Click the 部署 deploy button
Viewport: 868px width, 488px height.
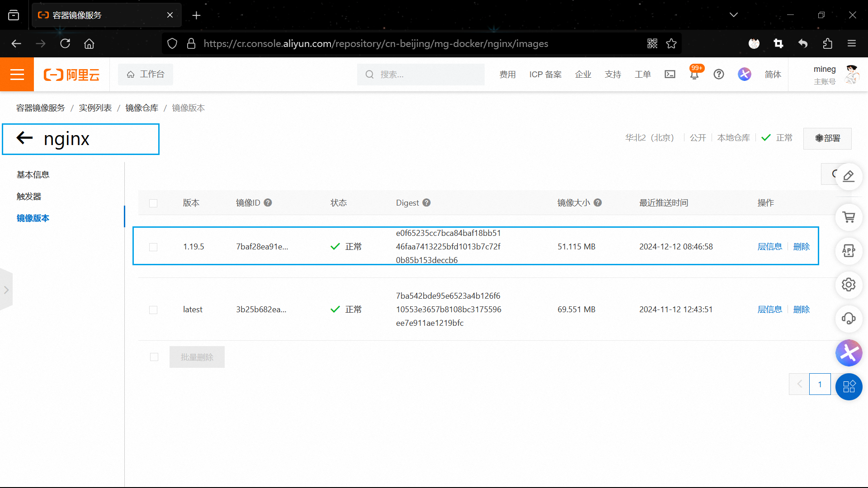(x=827, y=138)
